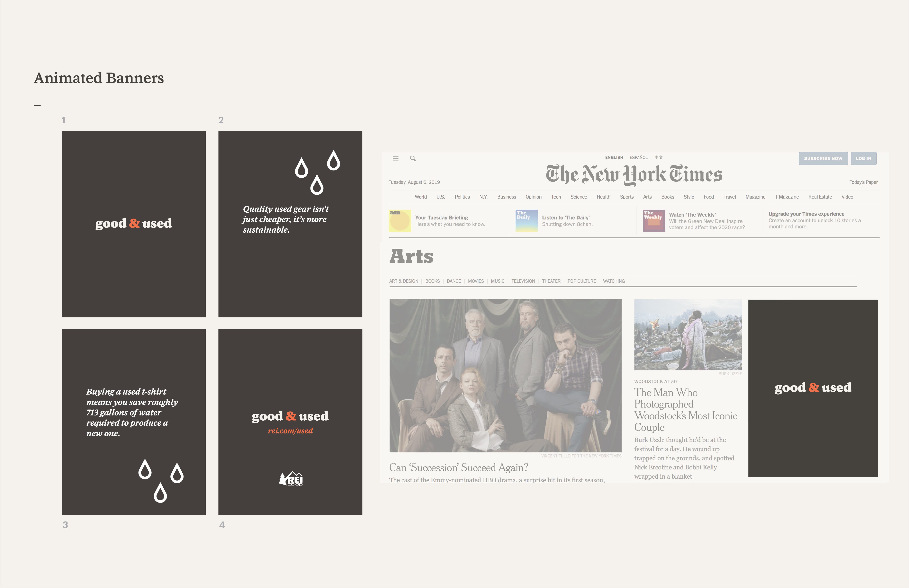Open the Politics section

(x=462, y=197)
